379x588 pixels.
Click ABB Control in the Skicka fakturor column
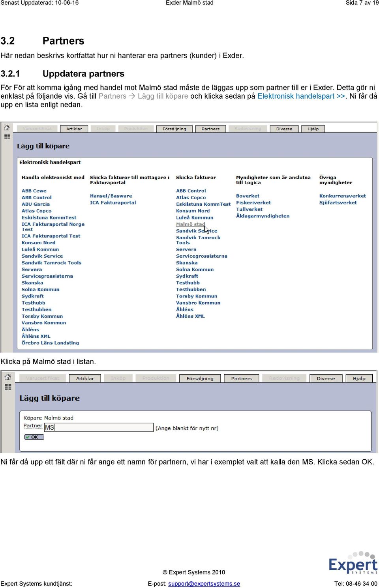[x=191, y=191]
